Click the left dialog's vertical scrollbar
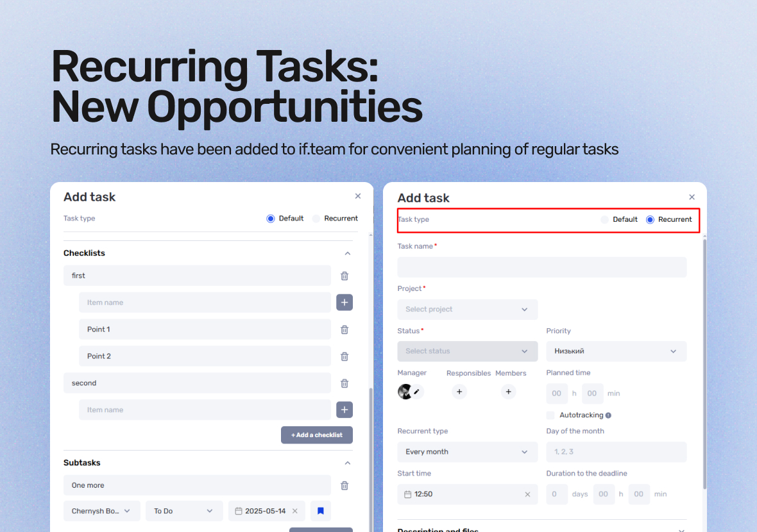Image resolution: width=757 pixels, height=532 pixels. (371, 458)
